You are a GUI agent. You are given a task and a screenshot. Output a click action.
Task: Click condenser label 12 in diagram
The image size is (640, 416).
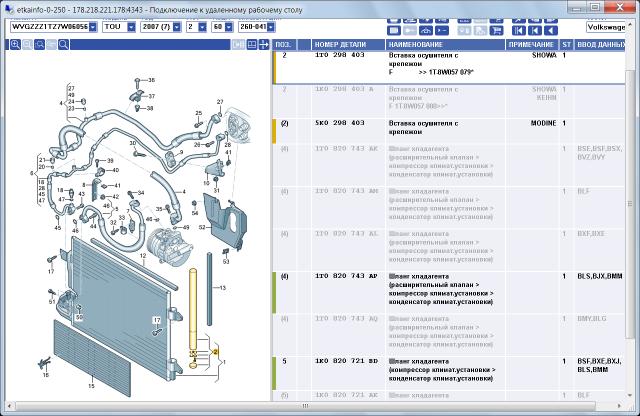coord(142,256)
